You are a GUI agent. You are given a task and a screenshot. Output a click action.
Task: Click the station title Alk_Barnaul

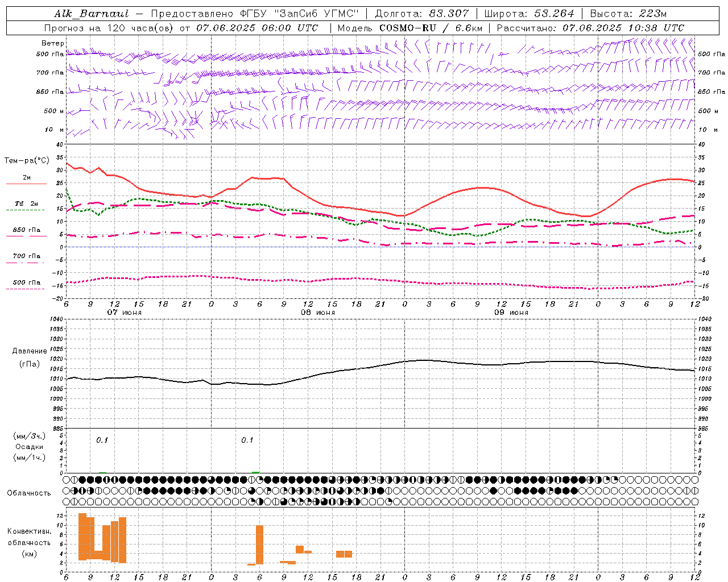[91, 14]
